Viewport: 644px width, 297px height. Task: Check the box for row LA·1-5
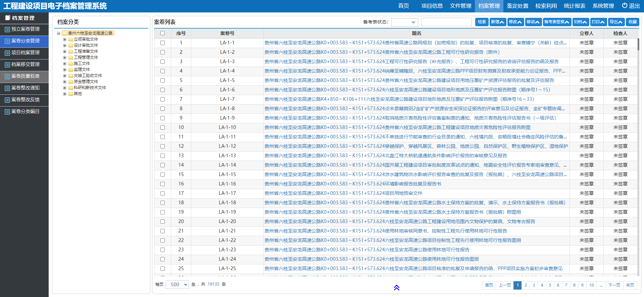(x=162, y=80)
